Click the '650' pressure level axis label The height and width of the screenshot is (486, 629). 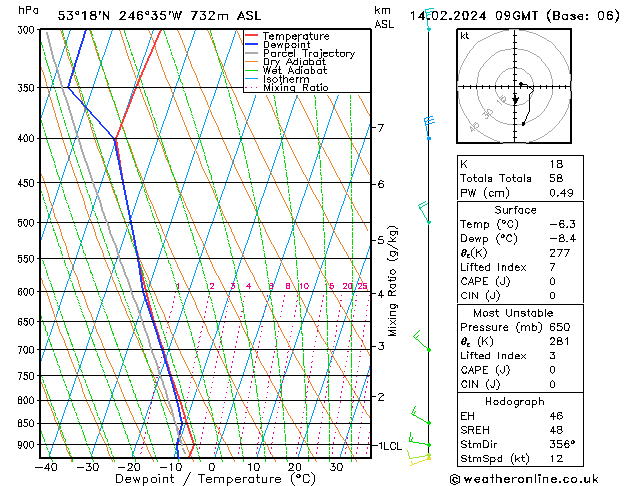click(28, 322)
